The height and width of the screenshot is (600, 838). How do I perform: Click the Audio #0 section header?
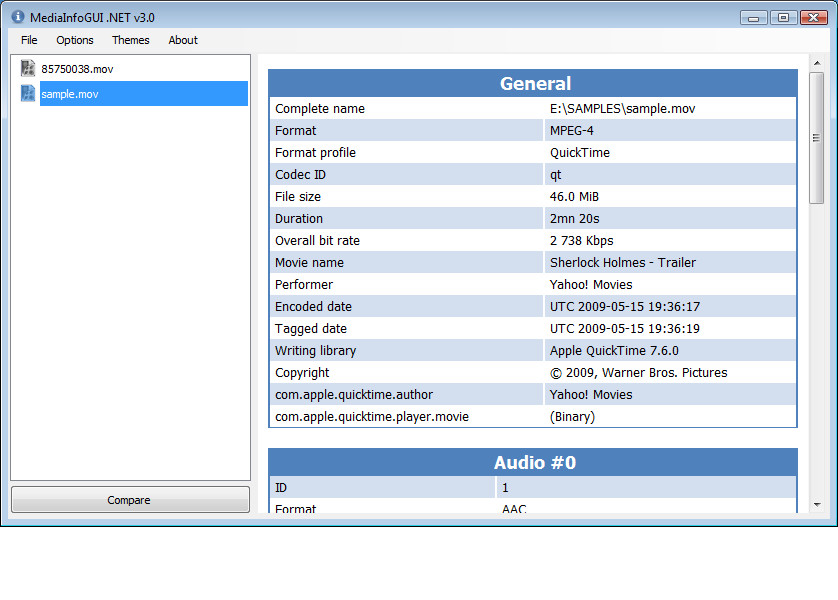pos(533,462)
